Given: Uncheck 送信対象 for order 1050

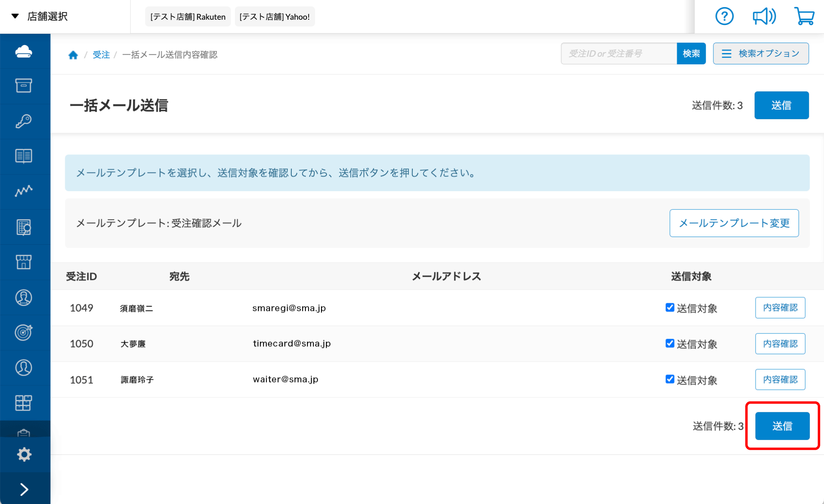Looking at the screenshot, I should (670, 344).
